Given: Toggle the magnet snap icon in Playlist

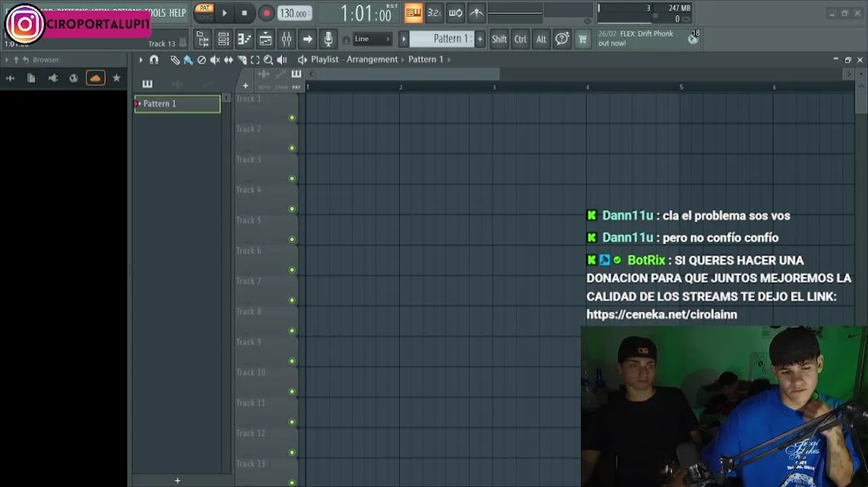Looking at the screenshot, I should pyautogui.click(x=154, y=60).
